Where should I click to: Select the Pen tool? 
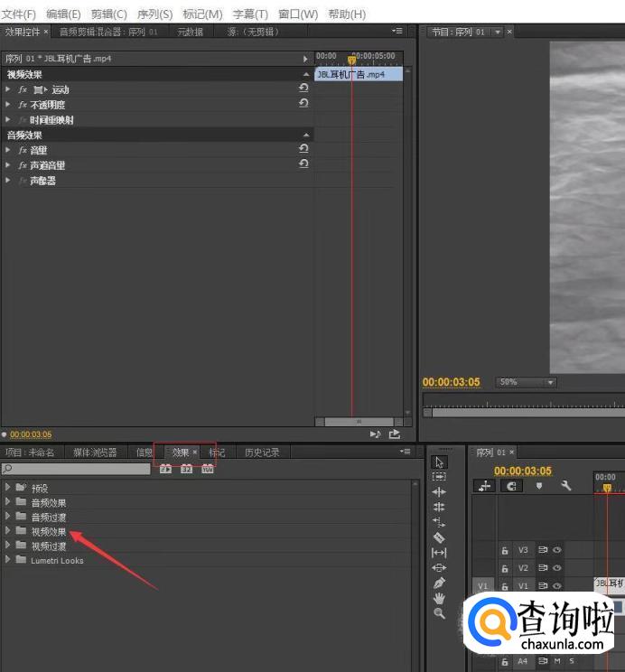[x=439, y=583]
